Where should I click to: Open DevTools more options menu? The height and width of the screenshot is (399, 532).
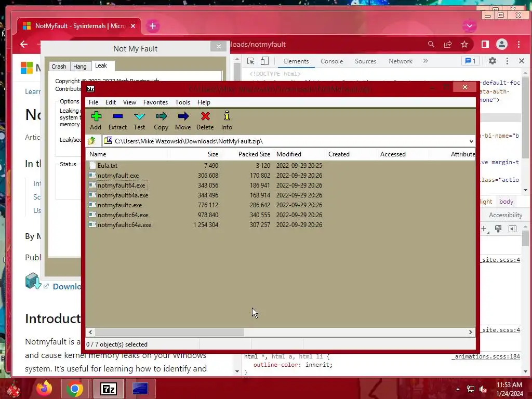tap(507, 61)
